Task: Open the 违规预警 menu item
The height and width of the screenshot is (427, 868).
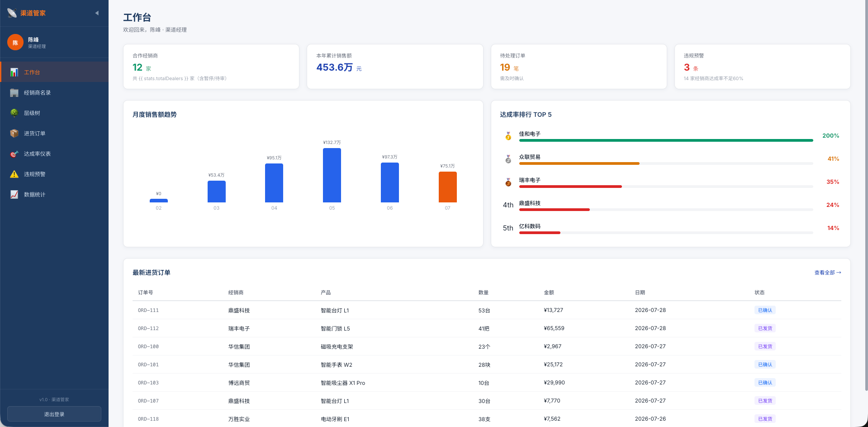Action: coord(54,174)
